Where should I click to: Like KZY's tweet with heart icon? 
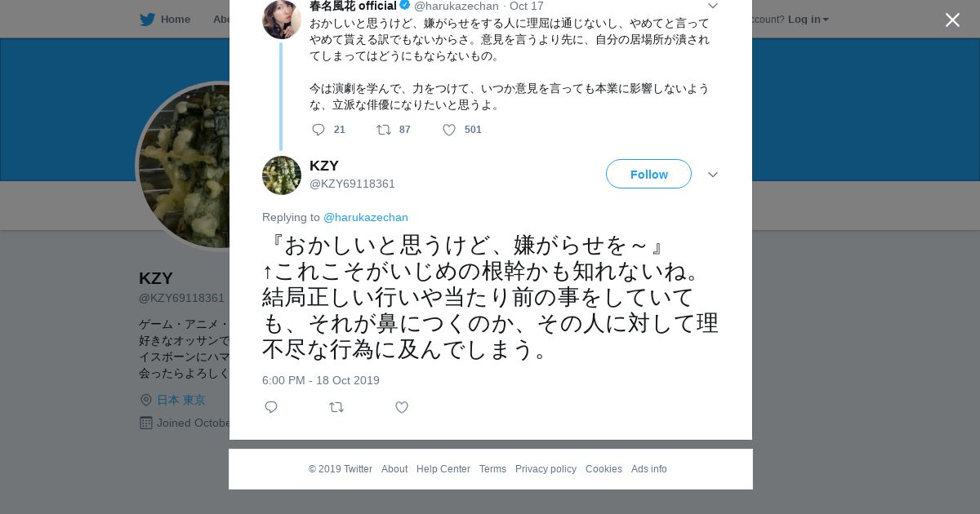pyautogui.click(x=402, y=407)
